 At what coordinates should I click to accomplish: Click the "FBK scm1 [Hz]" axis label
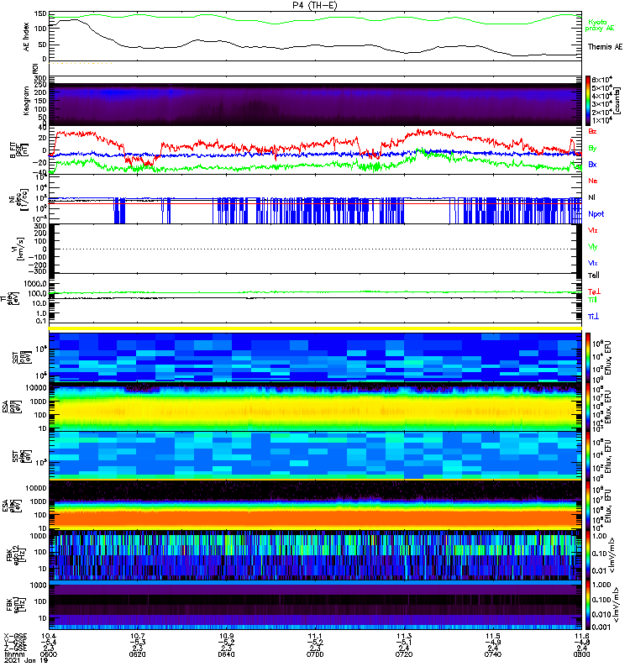coord(15,604)
